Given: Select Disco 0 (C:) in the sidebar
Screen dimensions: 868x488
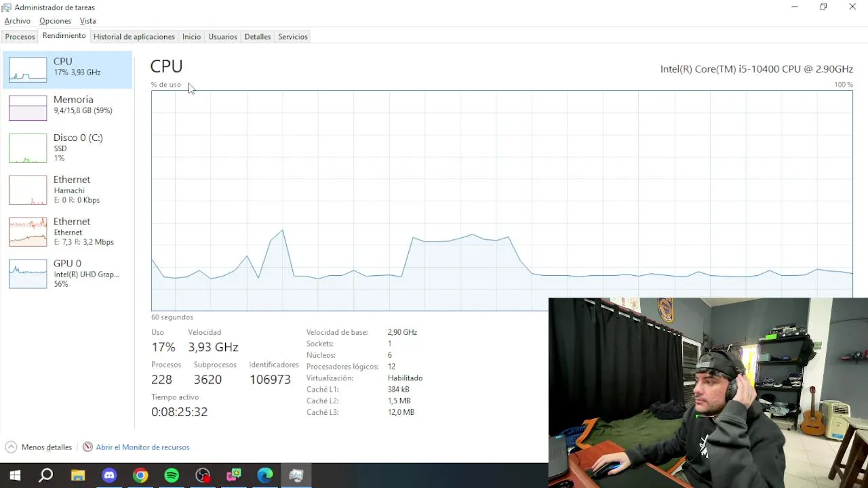Looking at the screenshot, I should (67, 148).
